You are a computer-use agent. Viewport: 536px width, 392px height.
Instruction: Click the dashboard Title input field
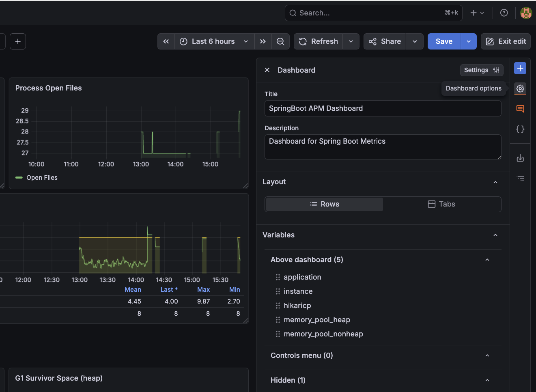click(383, 108)
